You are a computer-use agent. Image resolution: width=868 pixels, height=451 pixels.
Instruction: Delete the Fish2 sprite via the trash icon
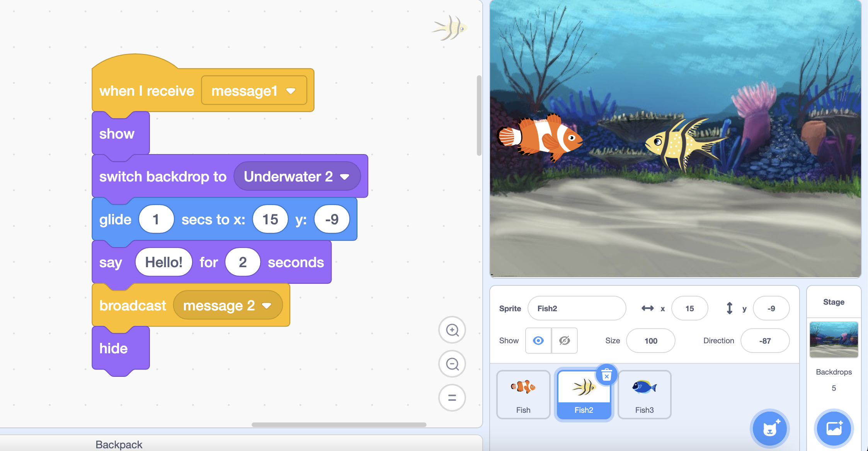(607, 375)
